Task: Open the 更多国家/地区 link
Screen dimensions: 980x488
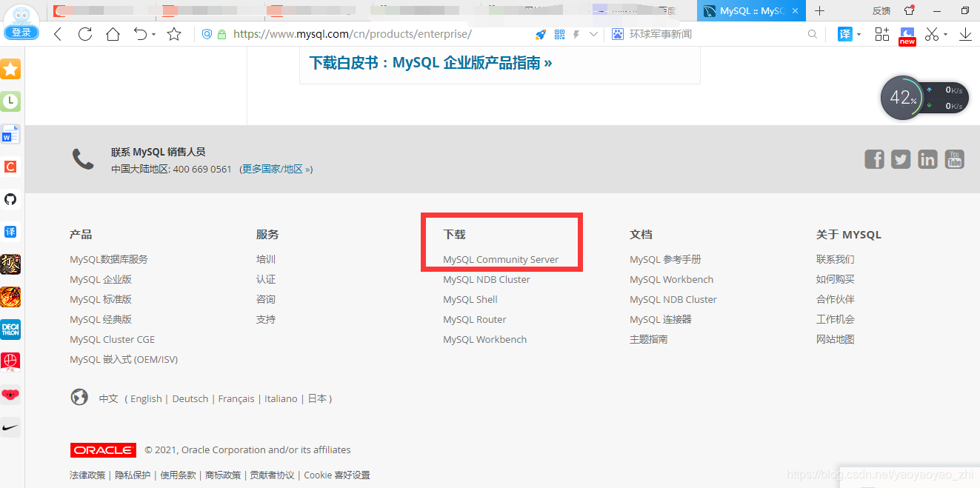Action: click(x=276, y=169)
